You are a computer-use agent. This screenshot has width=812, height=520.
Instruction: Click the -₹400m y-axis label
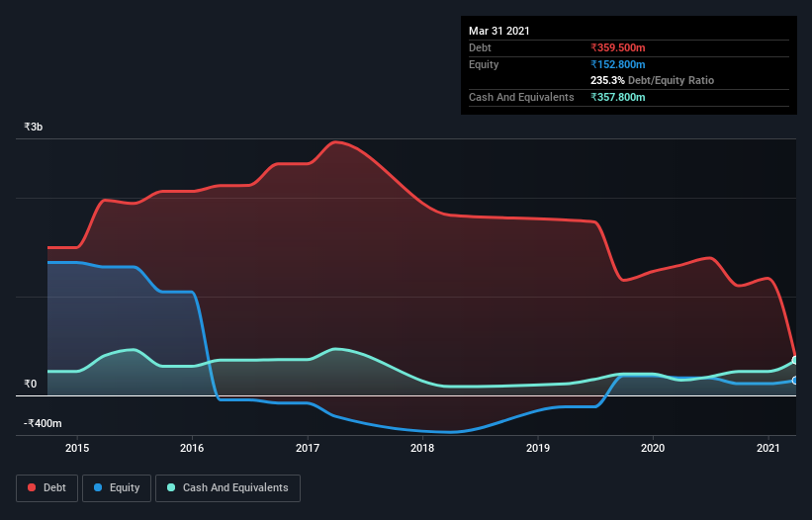[x=43, y=423]
